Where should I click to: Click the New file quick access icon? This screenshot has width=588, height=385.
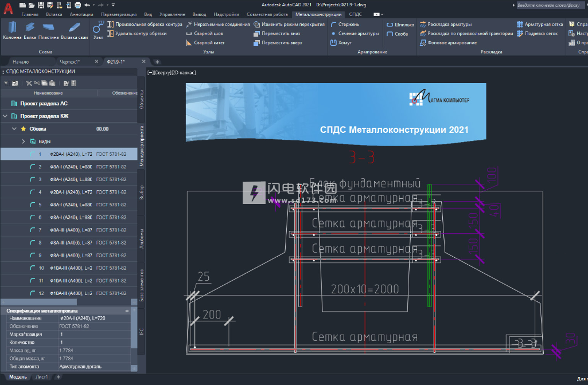(22, 5)
